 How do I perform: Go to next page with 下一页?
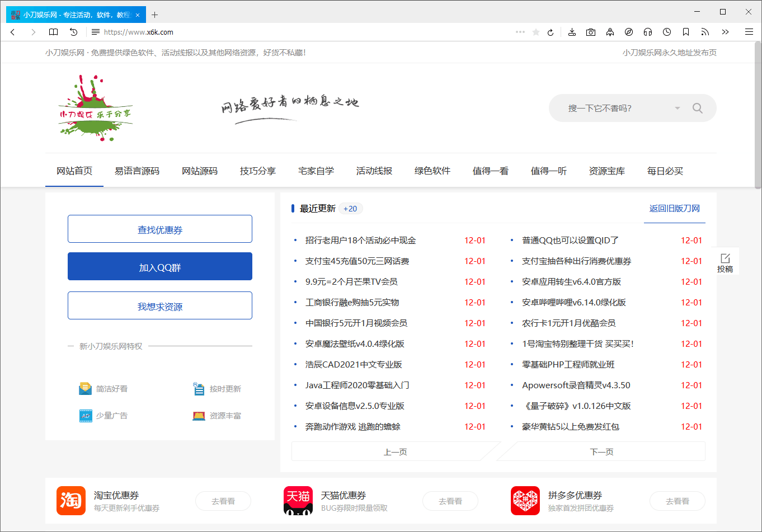(x=601, y=451)
